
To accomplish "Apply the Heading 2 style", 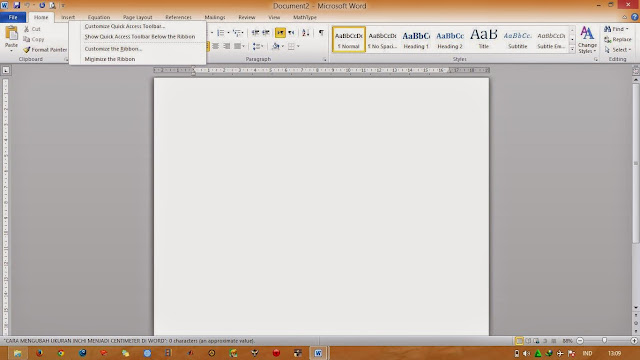I will (x=450, y=40).
